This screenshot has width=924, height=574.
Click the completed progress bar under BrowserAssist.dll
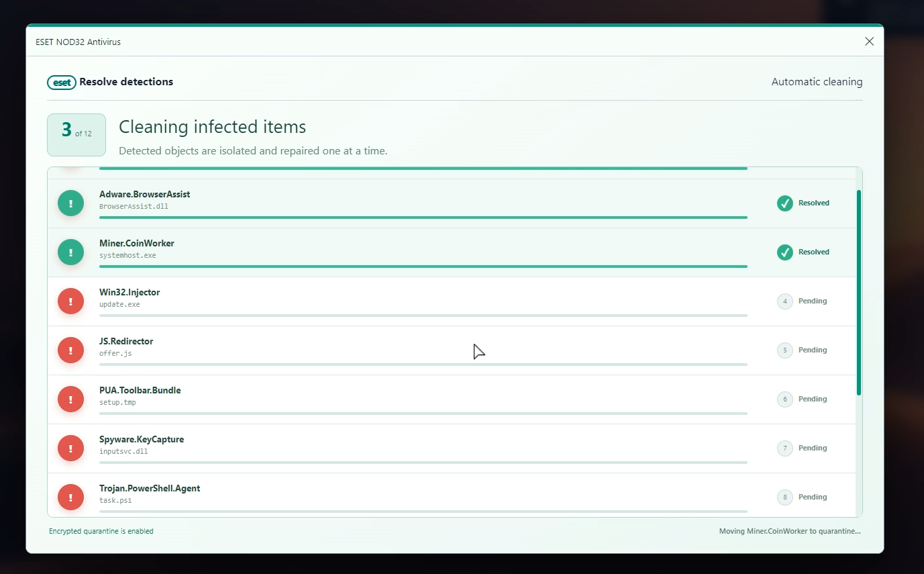(x=423, y=218)
